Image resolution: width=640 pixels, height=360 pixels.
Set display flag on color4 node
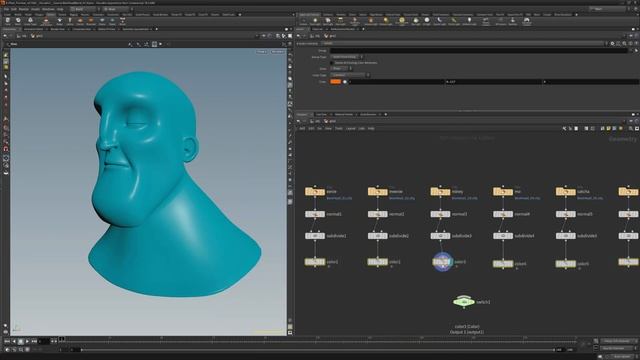point(510,264)
